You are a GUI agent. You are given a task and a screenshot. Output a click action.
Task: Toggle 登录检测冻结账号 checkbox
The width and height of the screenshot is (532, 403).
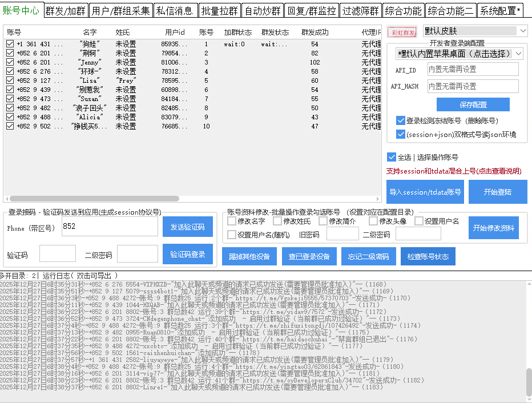click(401, 121)
